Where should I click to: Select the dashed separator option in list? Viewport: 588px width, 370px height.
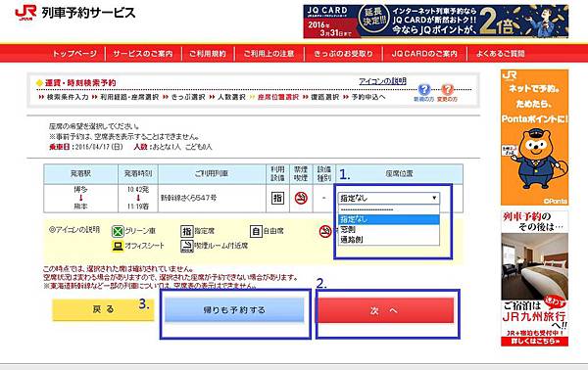coord(389,210)
